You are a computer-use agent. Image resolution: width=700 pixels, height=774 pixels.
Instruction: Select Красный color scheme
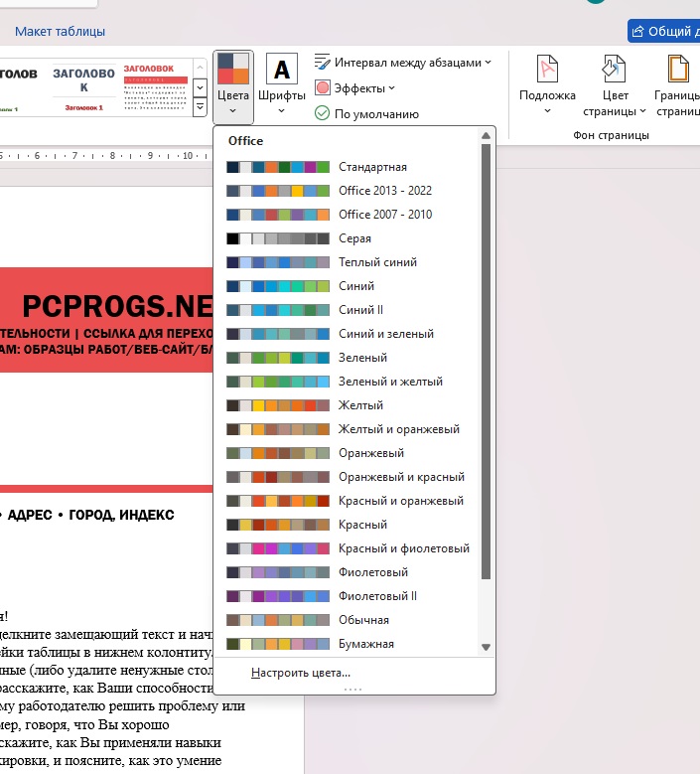(x=346, y=525)
